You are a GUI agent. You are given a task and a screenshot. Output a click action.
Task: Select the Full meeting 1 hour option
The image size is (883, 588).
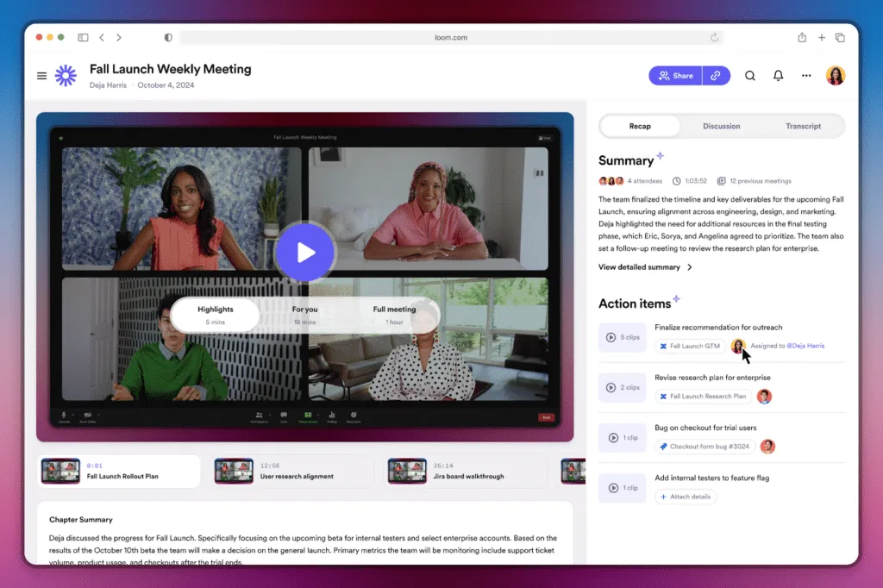point(394,315)
